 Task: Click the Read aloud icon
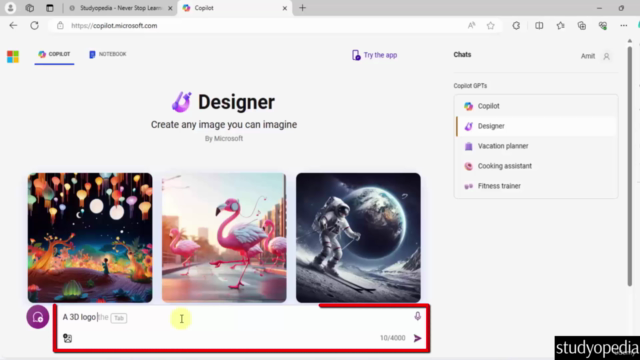[x=471, y=25]
